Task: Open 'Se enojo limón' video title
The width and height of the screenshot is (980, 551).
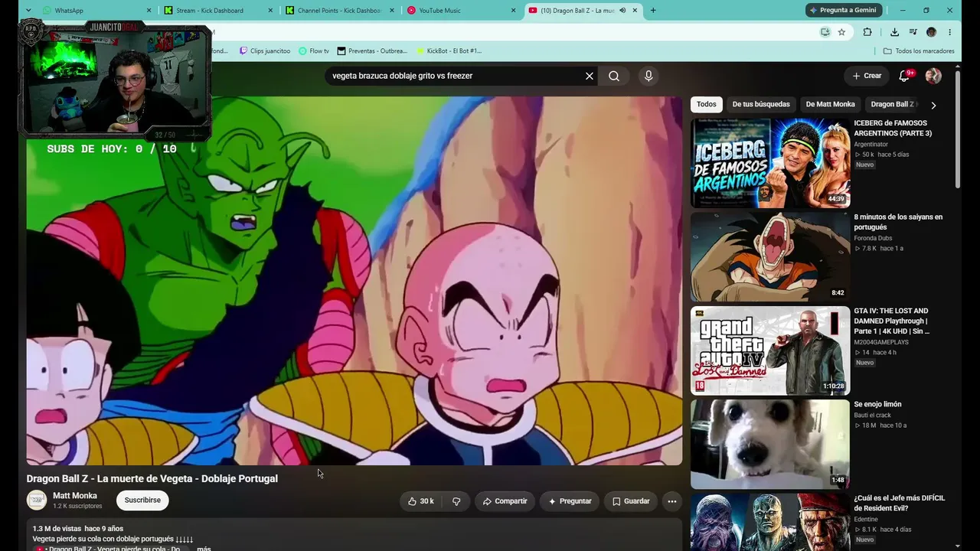Action: point(877,404)
